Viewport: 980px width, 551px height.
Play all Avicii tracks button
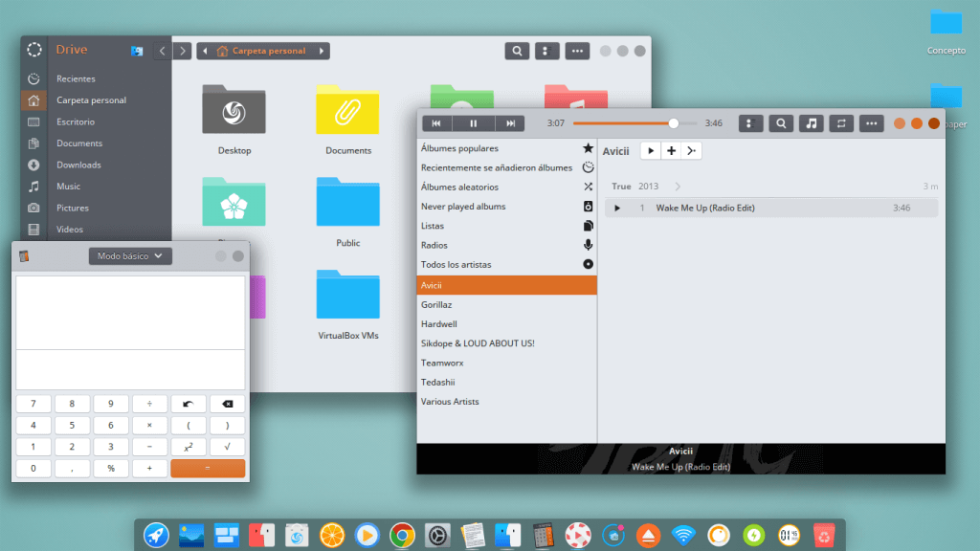651,150
